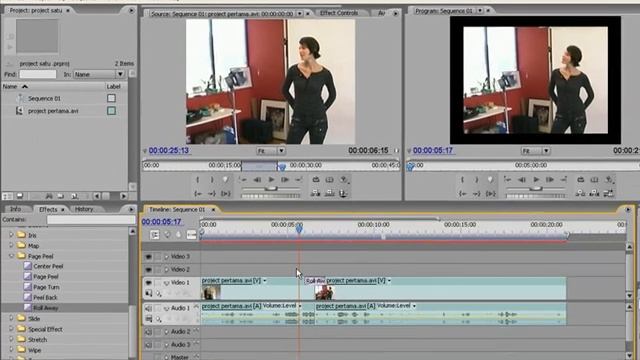
Task: Select project pertama.avi in Project panel
Action: (x=53, y=111)
